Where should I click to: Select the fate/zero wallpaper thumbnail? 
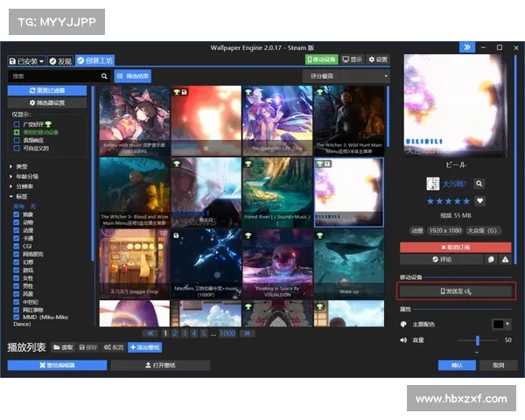pyautogui.click(x=206, y=264)
